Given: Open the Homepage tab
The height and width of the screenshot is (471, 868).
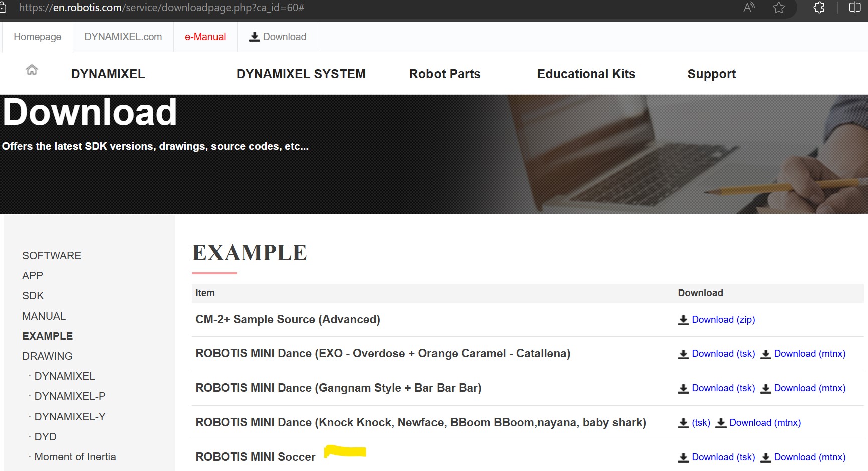Looking at the screenshot, I should [38, 37].
